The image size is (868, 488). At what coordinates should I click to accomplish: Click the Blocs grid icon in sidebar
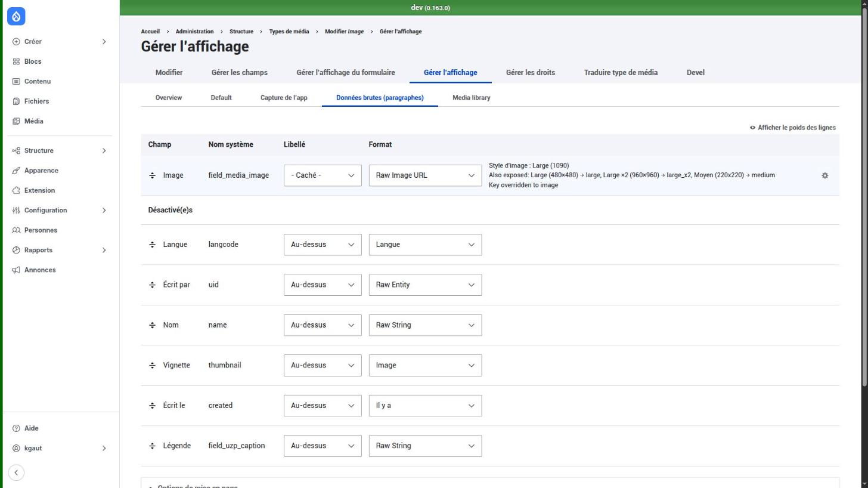[16, 61]
